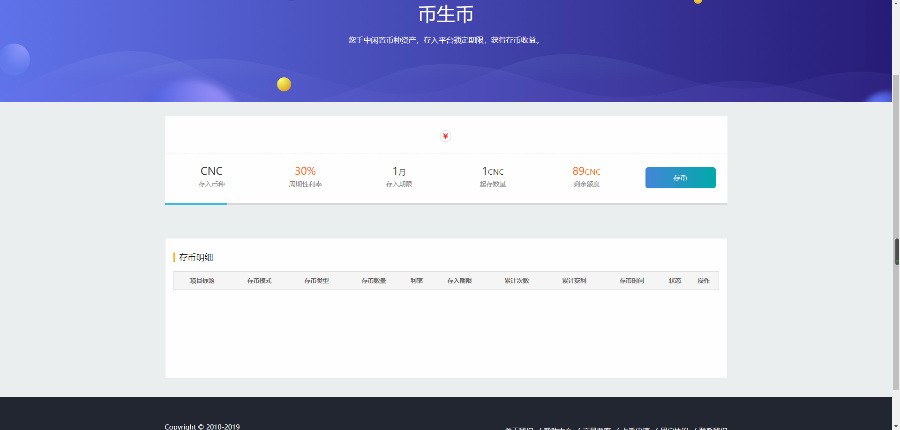Click the red yen coin icon
The height and width of the screenshot is (430, 900).
pyautogui.click(x=446, y=136)
